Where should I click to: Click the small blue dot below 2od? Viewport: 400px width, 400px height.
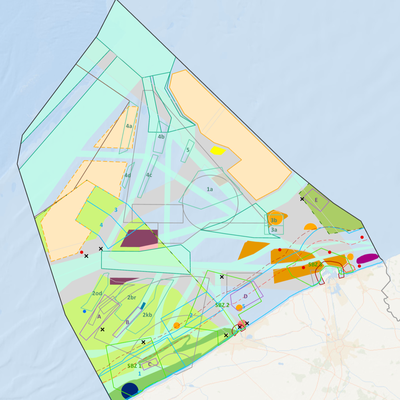84,311
